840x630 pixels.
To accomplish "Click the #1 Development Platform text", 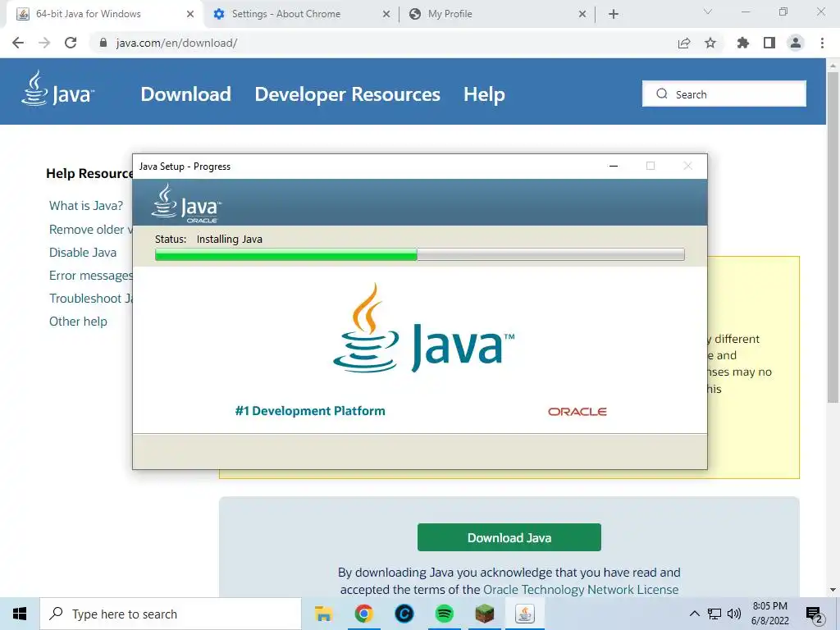I will point(310,411).
